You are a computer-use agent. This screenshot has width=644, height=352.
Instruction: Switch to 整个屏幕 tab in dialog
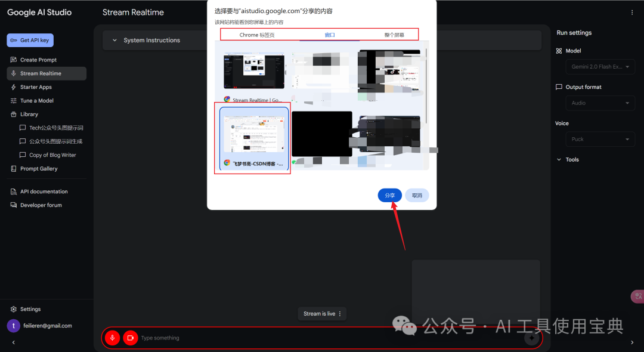tap(394, 35)
